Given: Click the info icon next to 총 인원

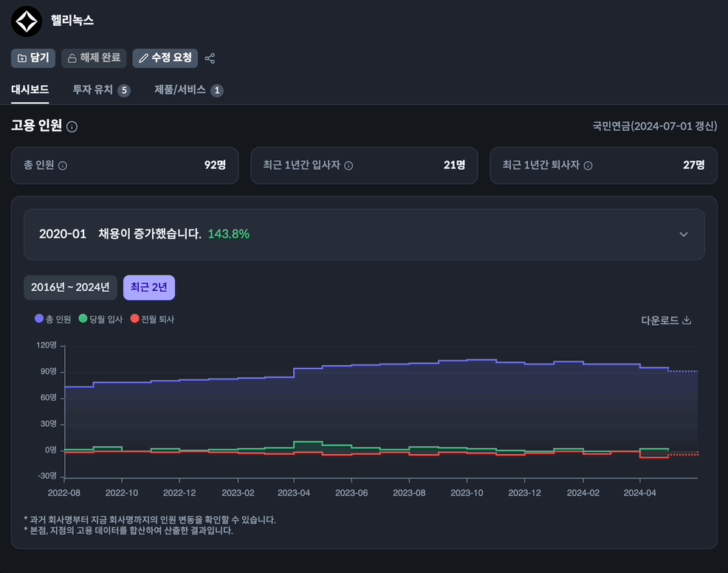Looking at the screenshot, I should pyautogui.click(x=63, y=166).
